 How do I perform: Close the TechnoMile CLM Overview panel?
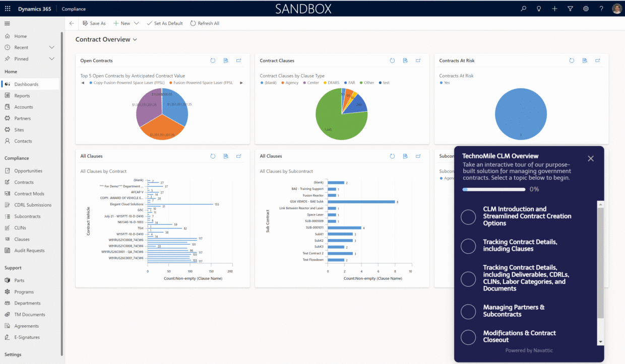591,159
